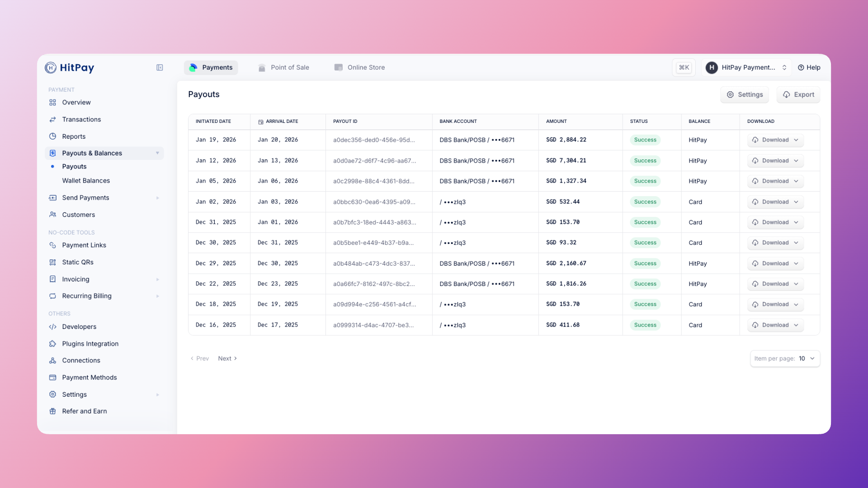Screen dimensions: 868x488
Task: Open command search with ⌘K button
Action: coord(684,67)
